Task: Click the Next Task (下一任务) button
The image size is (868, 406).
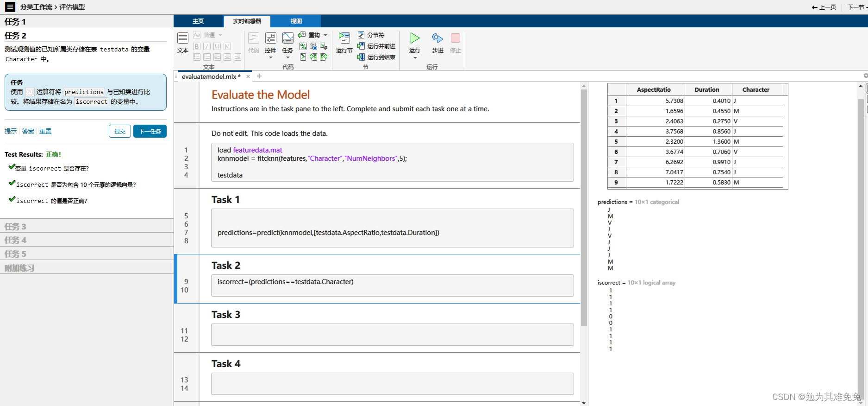Action: (150, 131)
